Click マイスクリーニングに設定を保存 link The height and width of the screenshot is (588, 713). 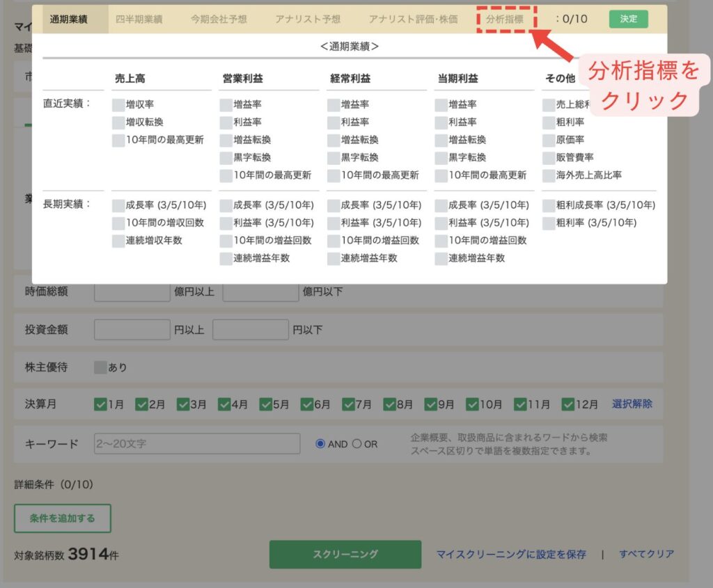pyautogui.click(x=511, y=555)
